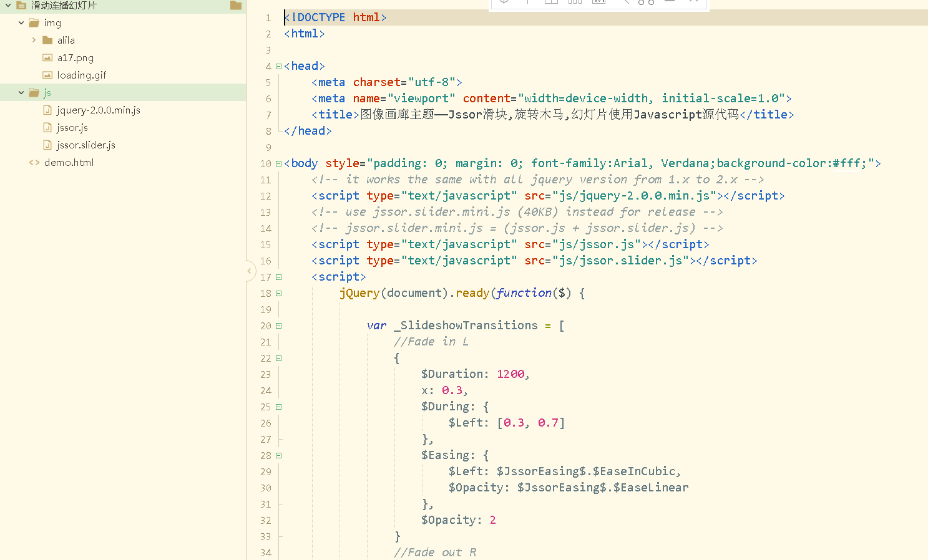Click the 滑动连播幻灯片 project folder icon
928x560 pixels.
21,5
